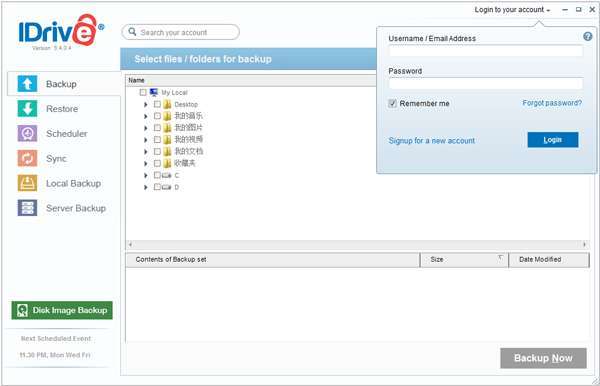The width and height of the screenshot is (600, 386).
Task: Click the Server Backup icon
Action: [x=27, y=208]
